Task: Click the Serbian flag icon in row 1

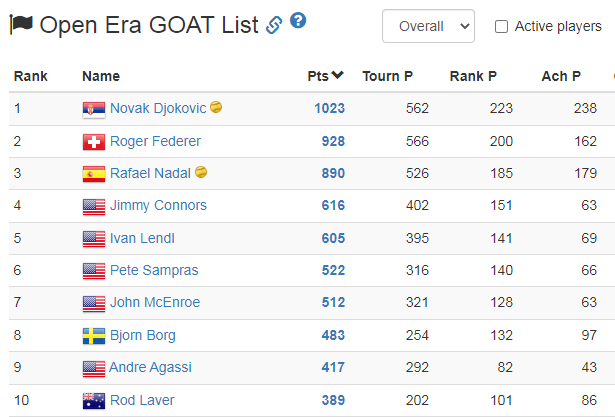Action: click(94, 109)
